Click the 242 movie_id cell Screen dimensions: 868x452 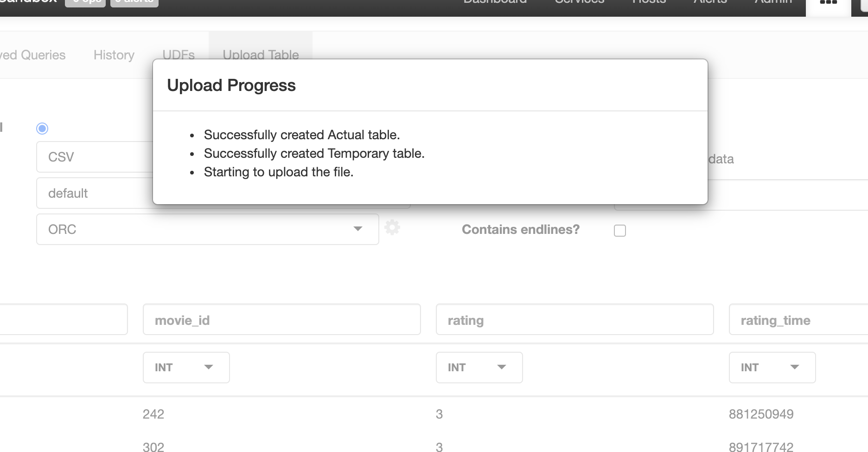pos(153,414)
